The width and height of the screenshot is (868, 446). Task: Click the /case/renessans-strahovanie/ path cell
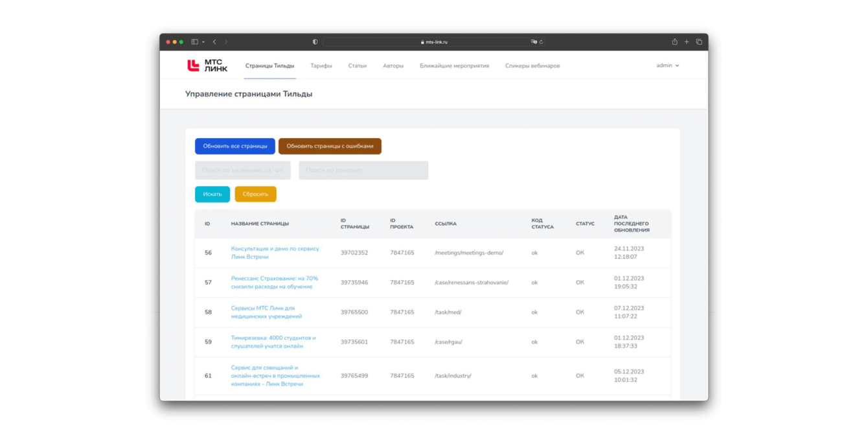click(x=472, y=283)
